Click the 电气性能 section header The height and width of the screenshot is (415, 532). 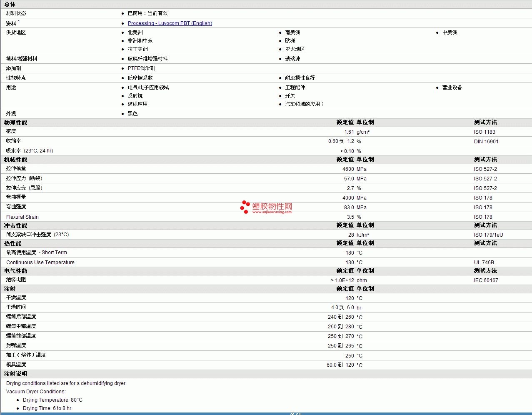point(15,271)
